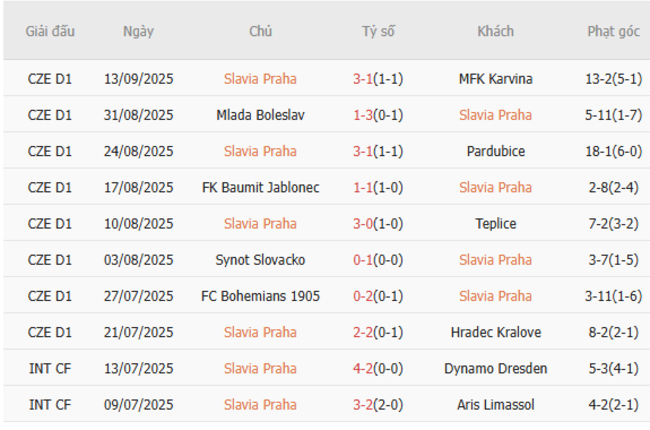Select FC Bohemians 1905 team link

(260, 296)
